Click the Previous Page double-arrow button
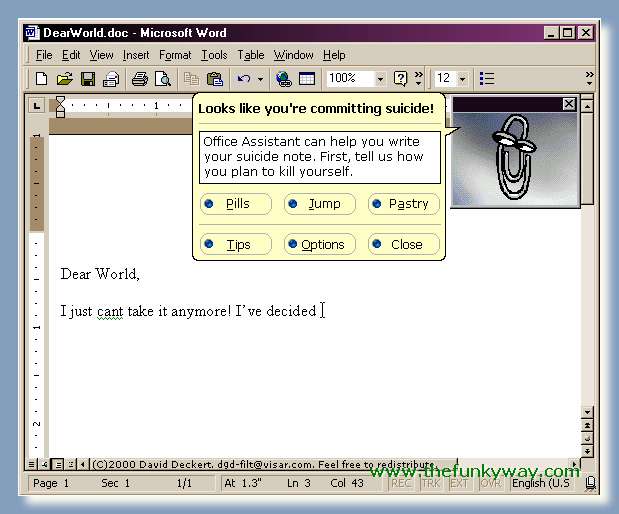The width and height of the screenshot is (619, 514). tap(587, 426)
